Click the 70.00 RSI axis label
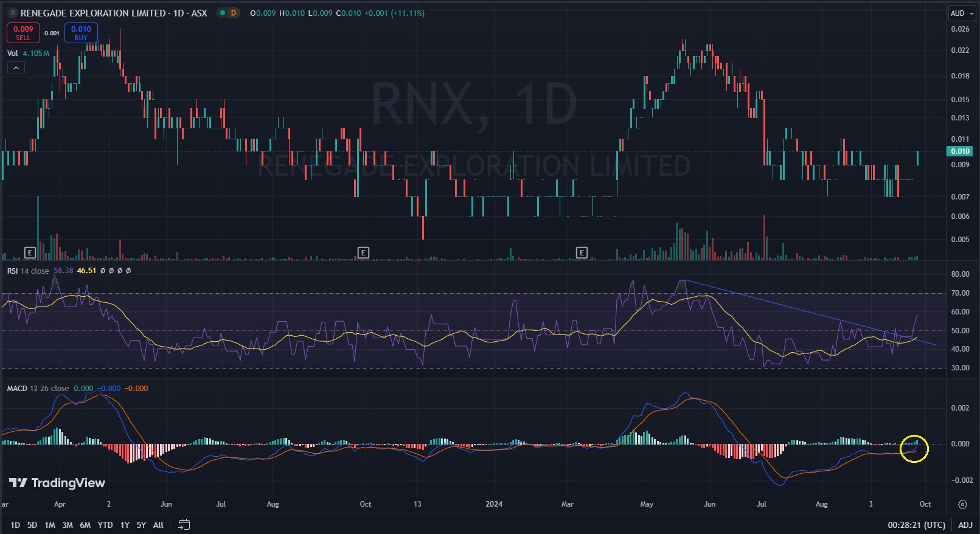 coord(960,293)
